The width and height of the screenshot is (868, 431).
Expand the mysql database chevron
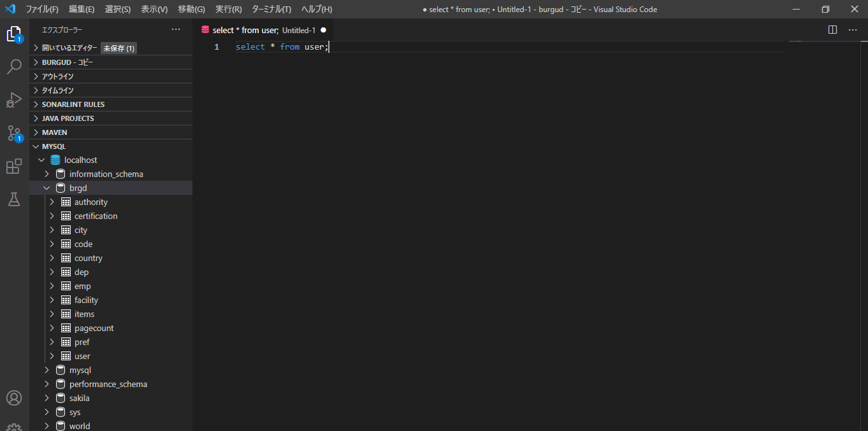coord(47,370)
